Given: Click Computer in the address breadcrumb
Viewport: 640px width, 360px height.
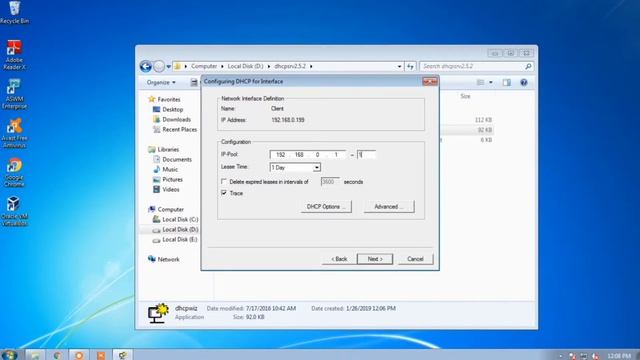Looking at the screenshot, I should click(x=204, y=66).
